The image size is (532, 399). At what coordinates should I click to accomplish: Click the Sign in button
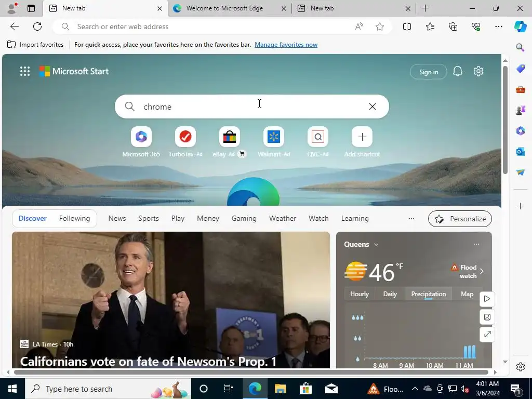click(x=429, y=72)
